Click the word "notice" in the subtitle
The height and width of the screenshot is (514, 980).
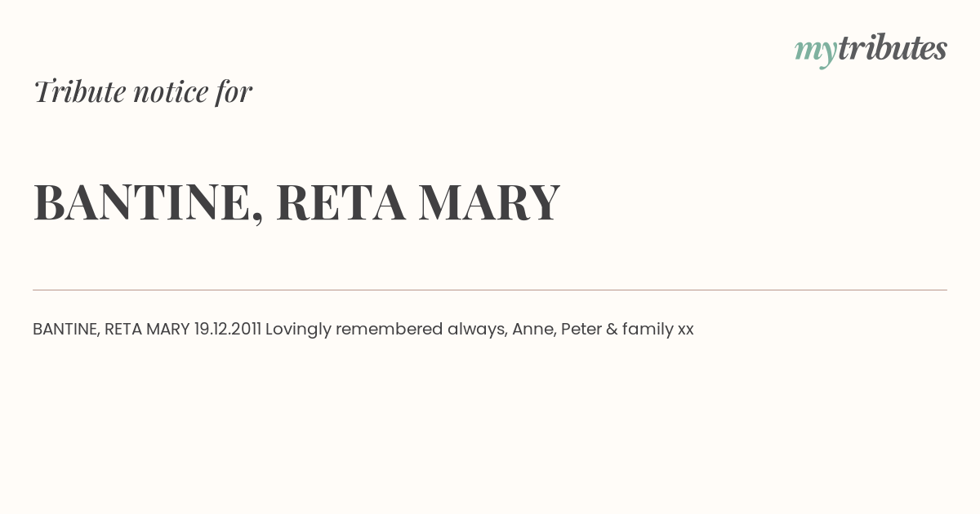(x=171, y=92)
